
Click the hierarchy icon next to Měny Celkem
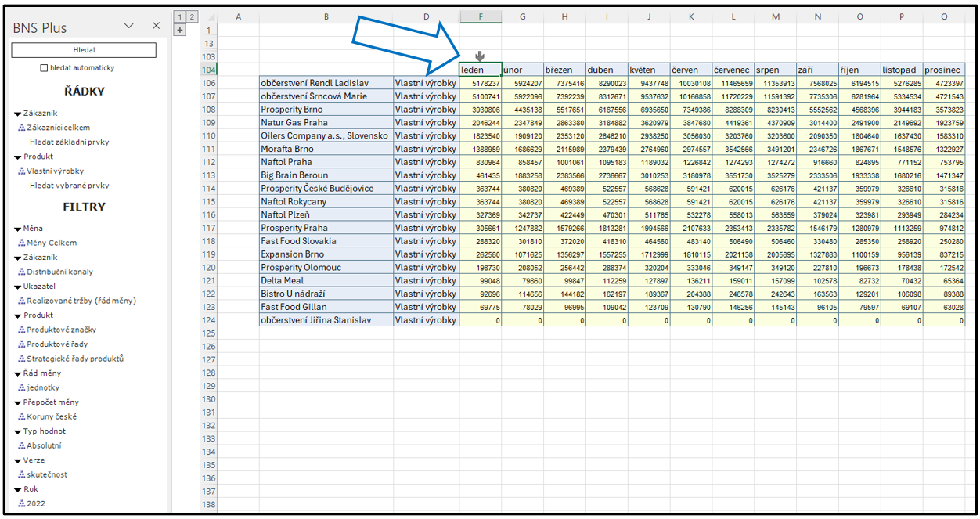pos(22,243)
